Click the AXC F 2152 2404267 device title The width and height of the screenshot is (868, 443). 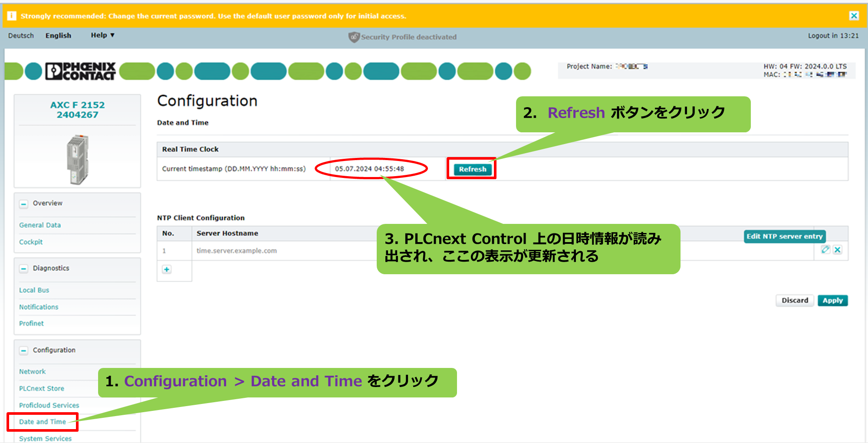point(78,110)
